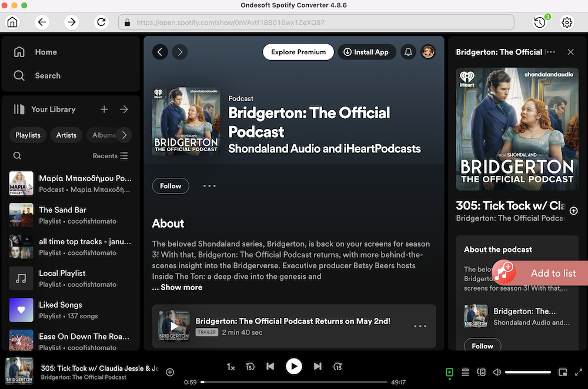Click the converter home icon in toolbar
This screenshot has height=389, width=588.
[12, 22]
